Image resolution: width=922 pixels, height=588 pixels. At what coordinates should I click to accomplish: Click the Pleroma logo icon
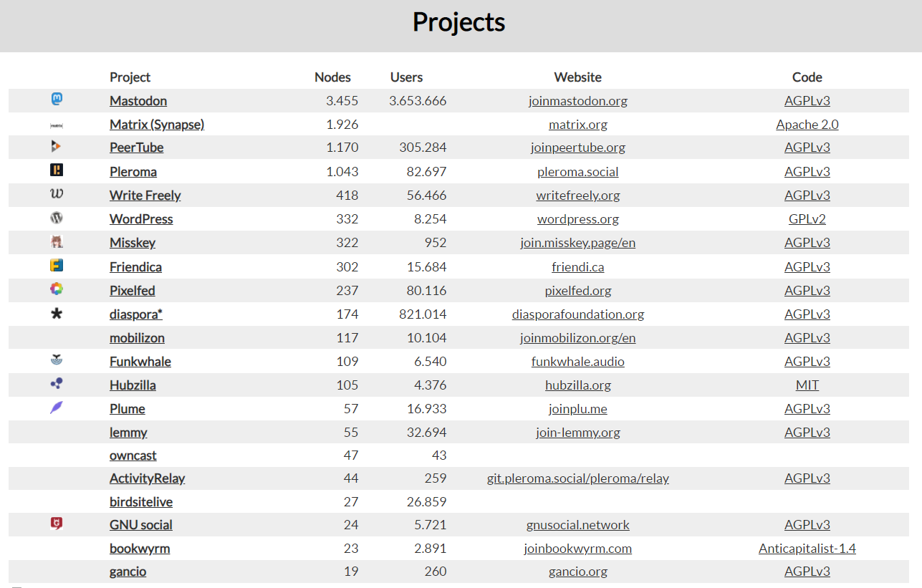[57, 170]
